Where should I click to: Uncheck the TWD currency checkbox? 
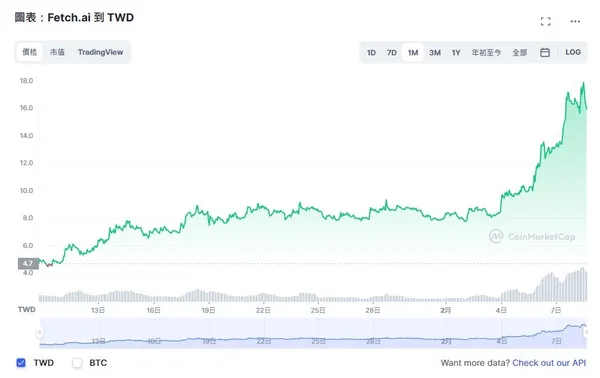21,363
